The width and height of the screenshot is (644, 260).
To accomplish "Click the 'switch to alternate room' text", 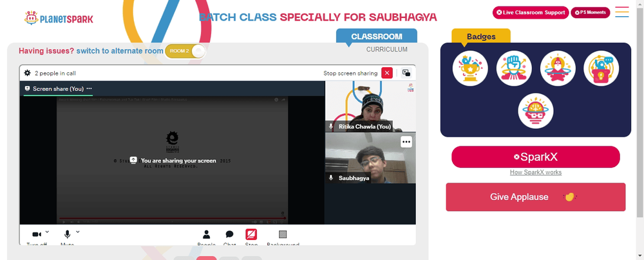I will pos(120,51).
